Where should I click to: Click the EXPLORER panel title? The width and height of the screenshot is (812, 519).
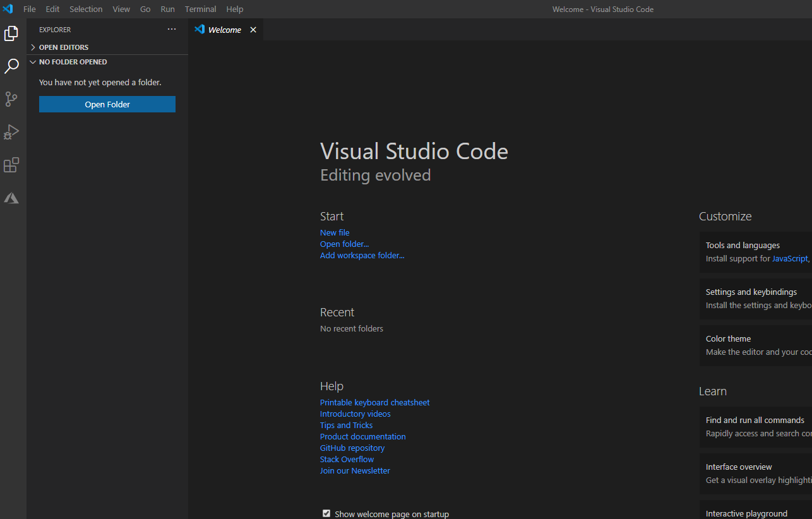[55, 30]
